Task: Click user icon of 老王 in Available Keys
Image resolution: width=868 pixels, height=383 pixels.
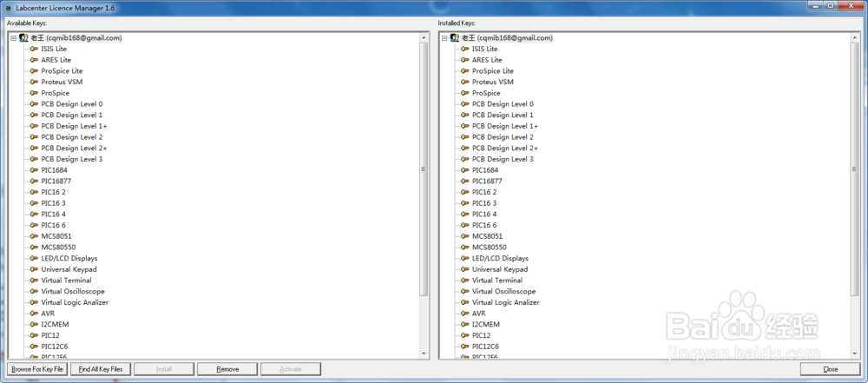Action: pyautogui.click(x=23, y=37)
